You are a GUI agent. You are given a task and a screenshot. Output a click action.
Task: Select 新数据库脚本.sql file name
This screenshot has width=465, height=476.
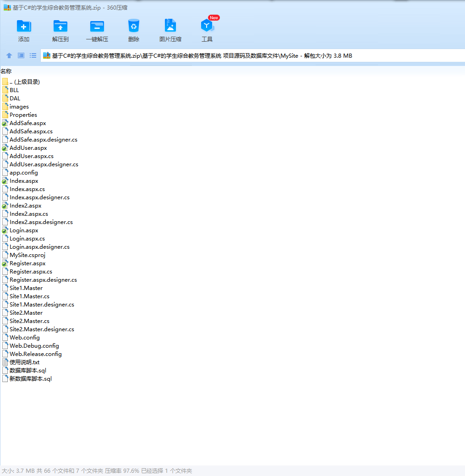pos(31,378)
